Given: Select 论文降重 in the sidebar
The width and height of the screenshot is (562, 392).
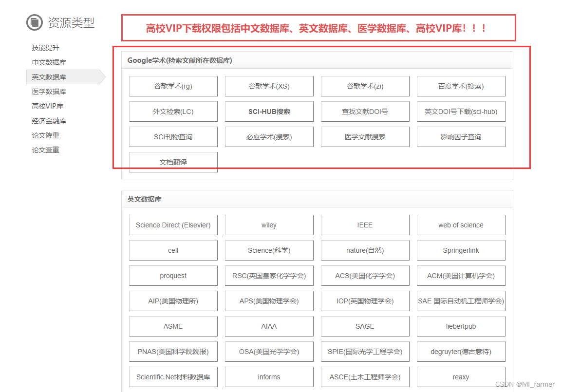Looking at the screenshot, I should tap(45, 135).
